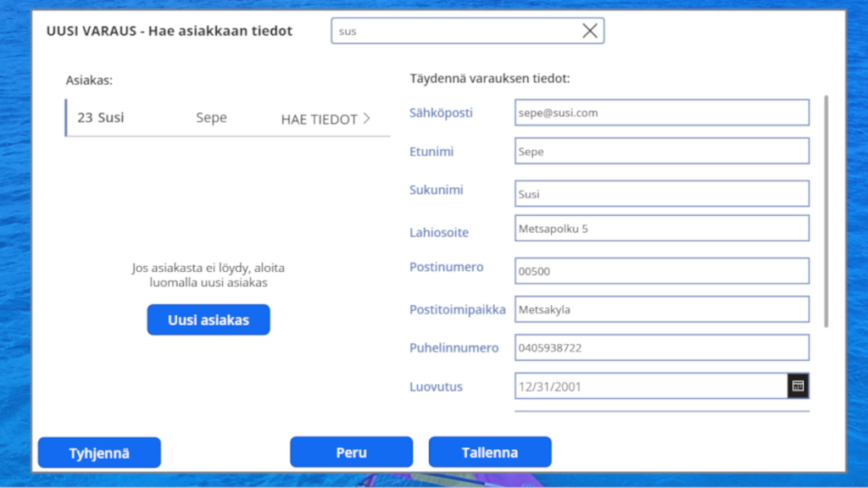Click the HAE TIEDOT text in customer row
Image resolution: width=868 pixels, height=488 pixels.
point(319,119)
